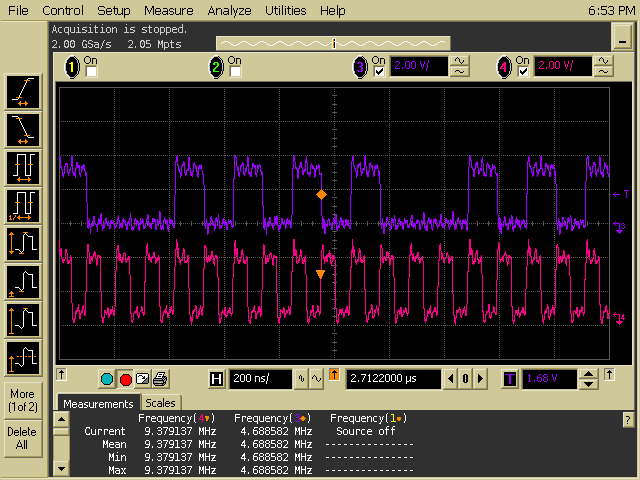Viewport: 640px width, 480px height.
Task: Move delay right with right arrow
Action: click(480, 379)
